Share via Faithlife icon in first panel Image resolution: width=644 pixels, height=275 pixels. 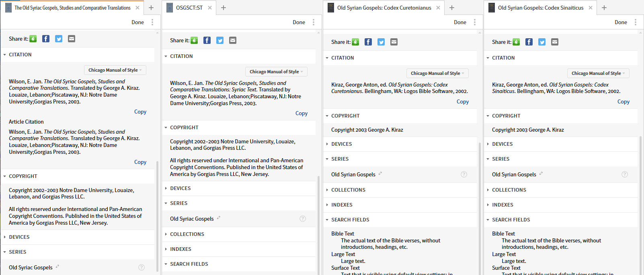coord(33,39)
